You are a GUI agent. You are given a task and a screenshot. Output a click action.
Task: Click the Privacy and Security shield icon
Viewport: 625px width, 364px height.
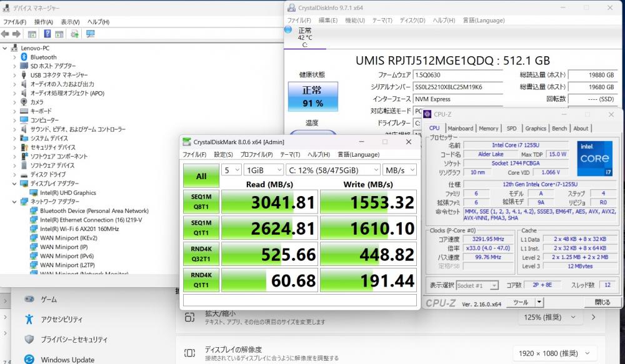pyautogui.click(x=29, y=339)
